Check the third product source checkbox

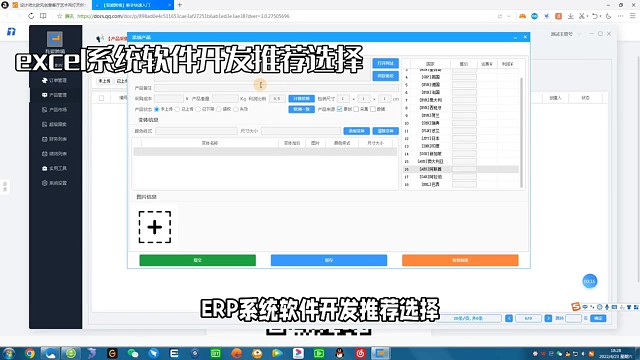pyautogui.click(x=373, y=109)
